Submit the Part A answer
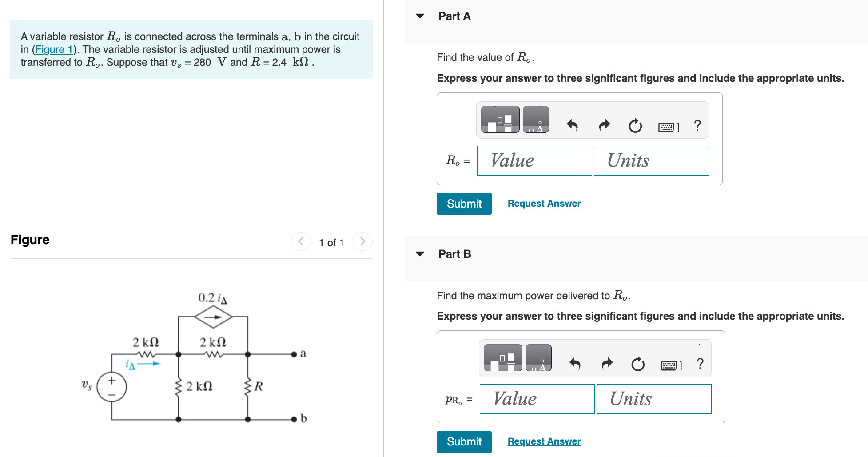This screenshot has width=868, height=457. tap(464, 204)
